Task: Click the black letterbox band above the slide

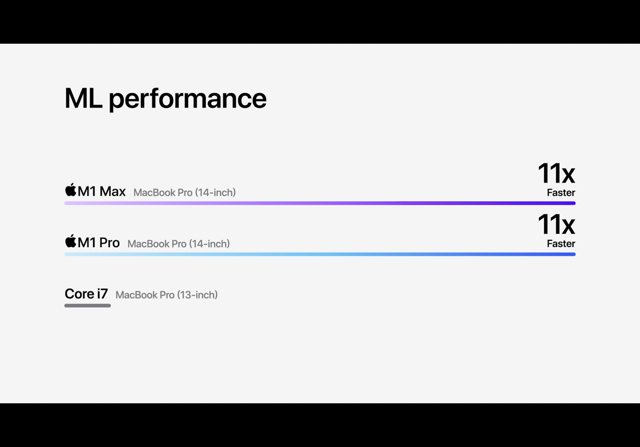Action: [320, 22]
